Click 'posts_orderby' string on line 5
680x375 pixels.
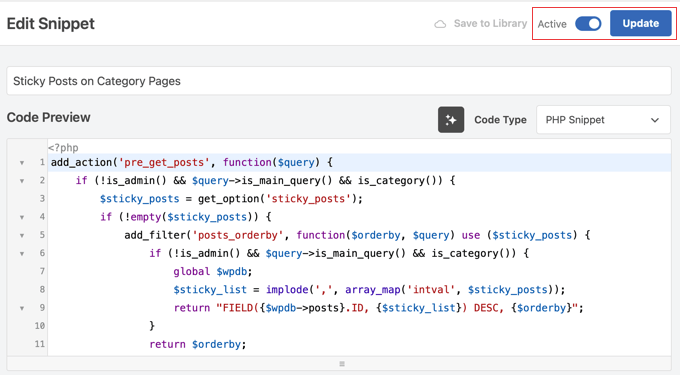point(238,235)
